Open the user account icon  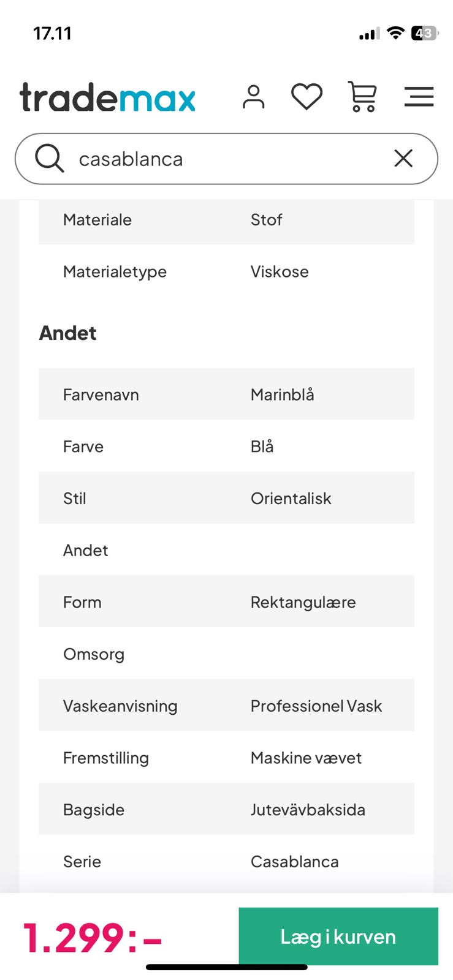click(253, 97)
